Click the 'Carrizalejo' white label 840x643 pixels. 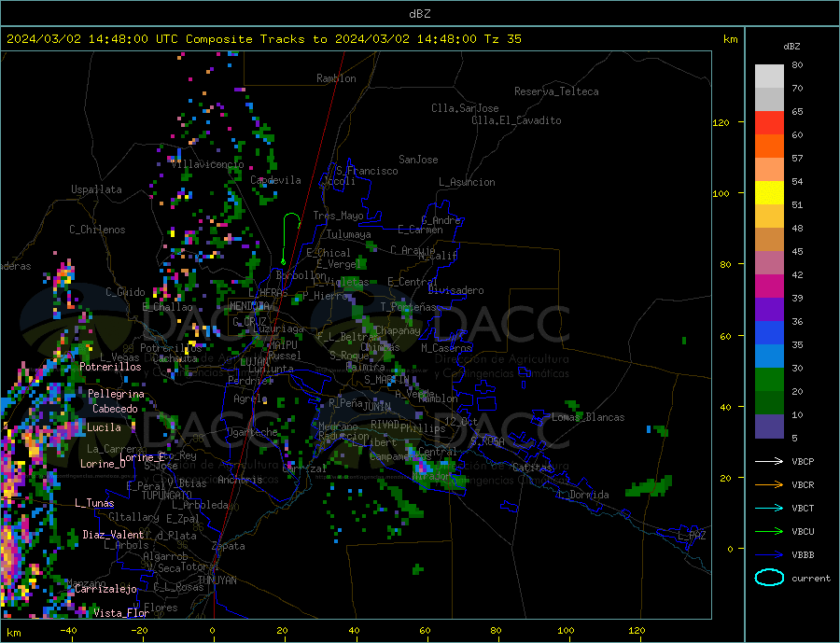click(x=105, y=590)
